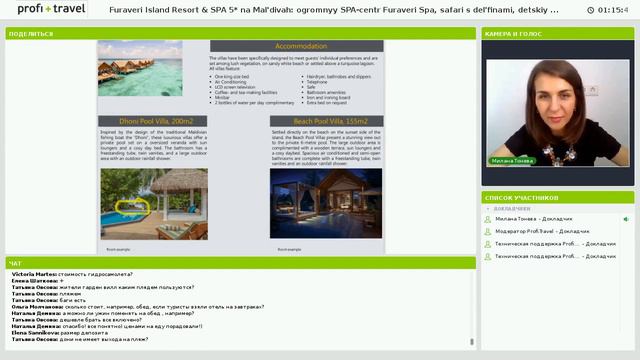Select participant Милана Тонева - Докладчик
This screenshot has height=360, width=640.
(533, 219)
